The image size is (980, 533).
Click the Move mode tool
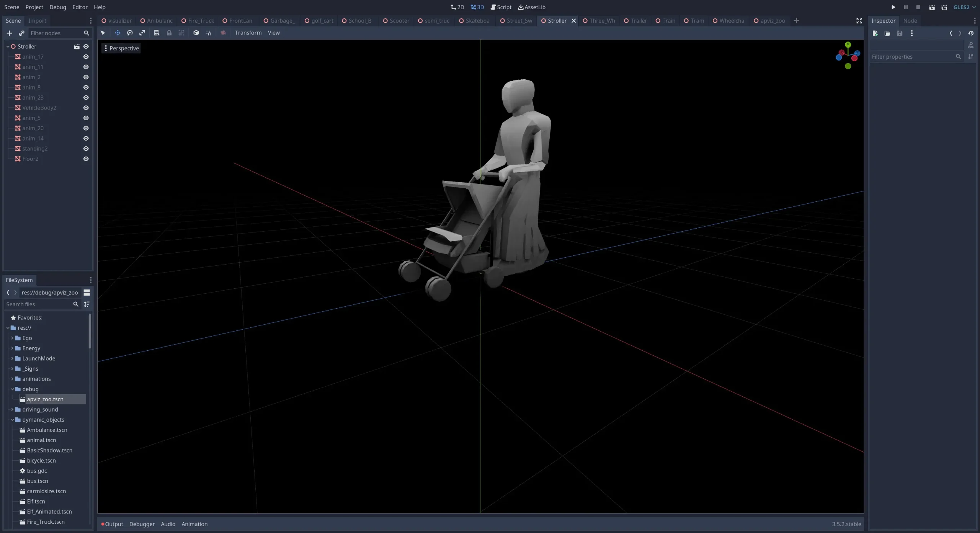tap(118, 33)
